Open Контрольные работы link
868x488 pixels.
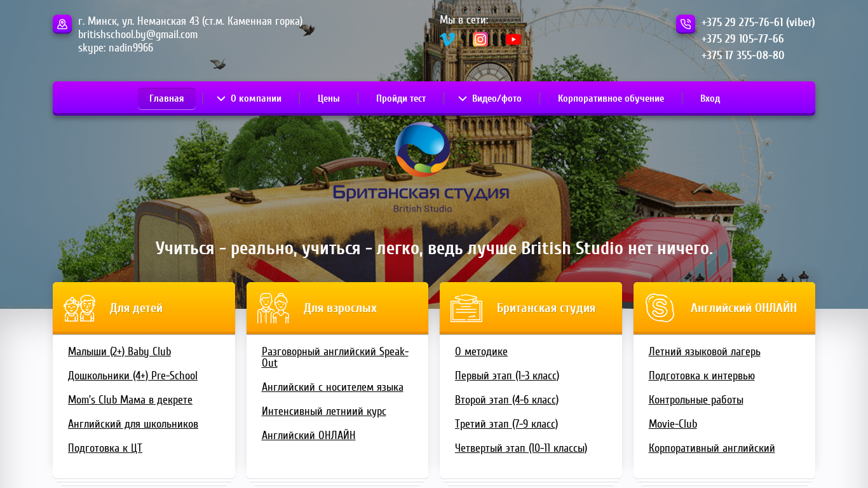coord(696,400)
